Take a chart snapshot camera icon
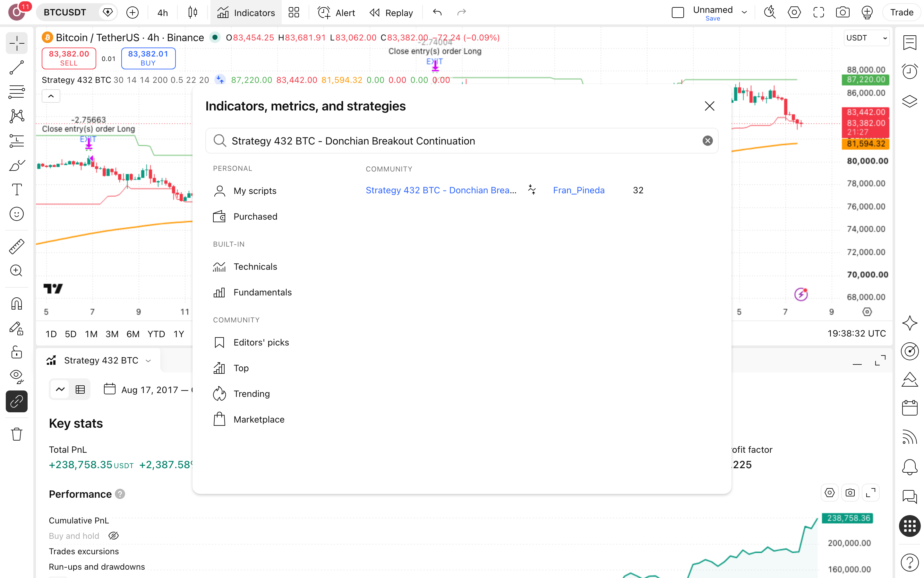 click(842, 13)
